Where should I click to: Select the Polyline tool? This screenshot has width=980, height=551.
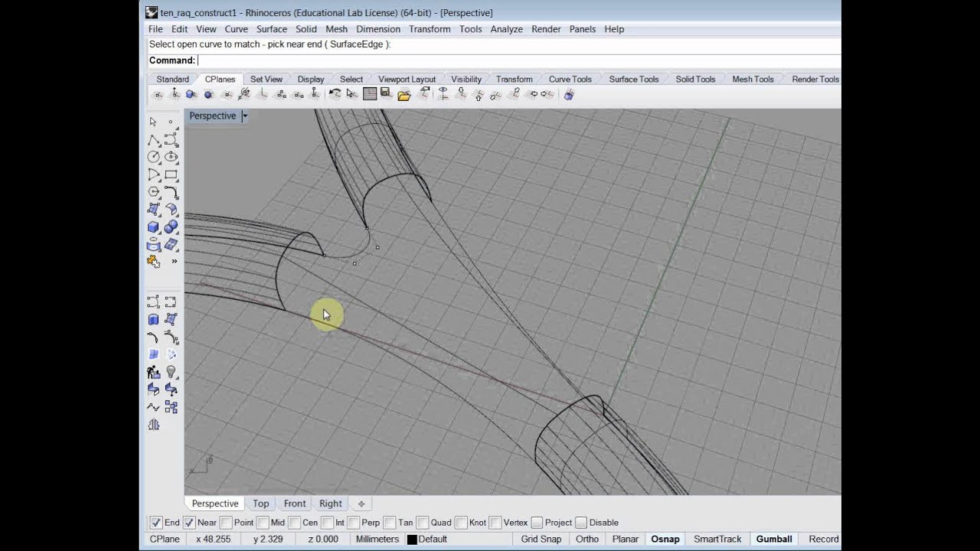coord(153,140)
